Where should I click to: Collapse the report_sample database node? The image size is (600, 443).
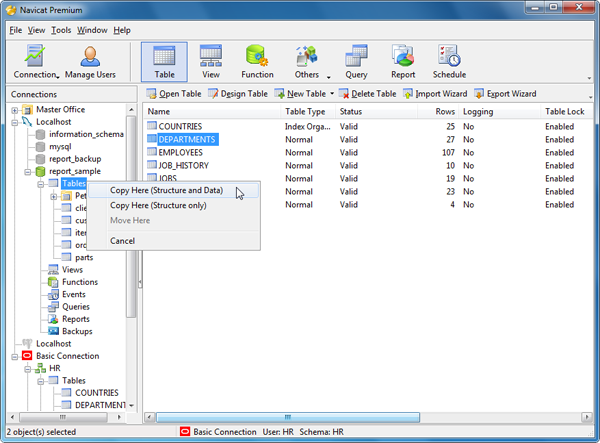pos(28,172)
